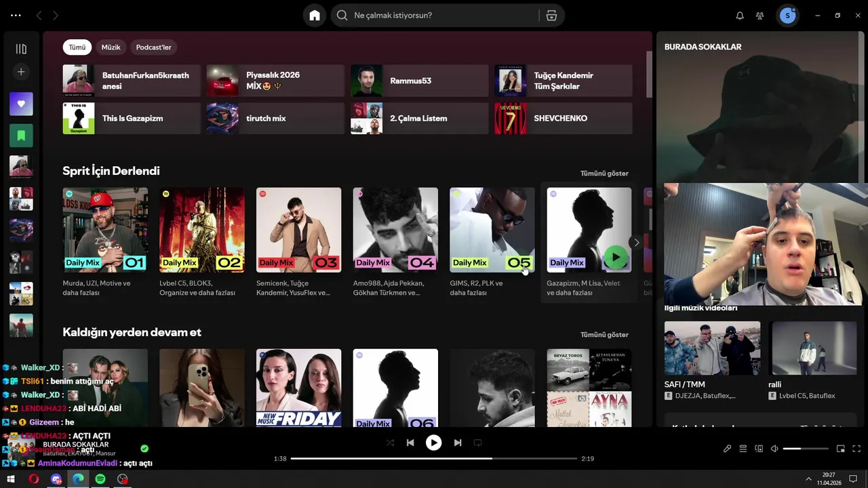Open Connect to a device

tap(759, 449)
